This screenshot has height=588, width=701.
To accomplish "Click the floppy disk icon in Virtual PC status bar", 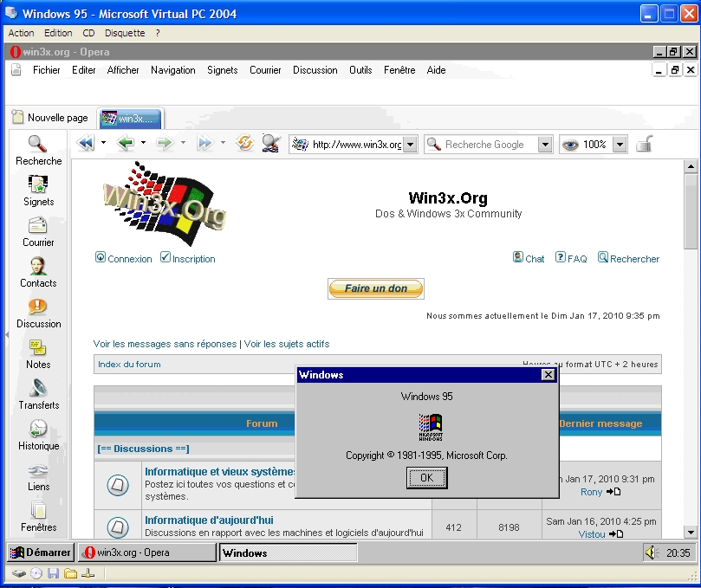I will (54, 573).
